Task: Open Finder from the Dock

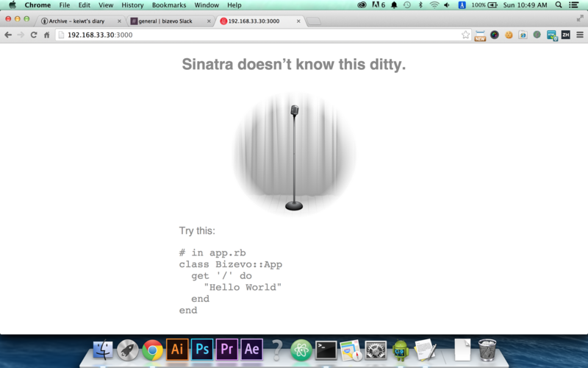Action: pyautogui.click(x=102, y=350)
